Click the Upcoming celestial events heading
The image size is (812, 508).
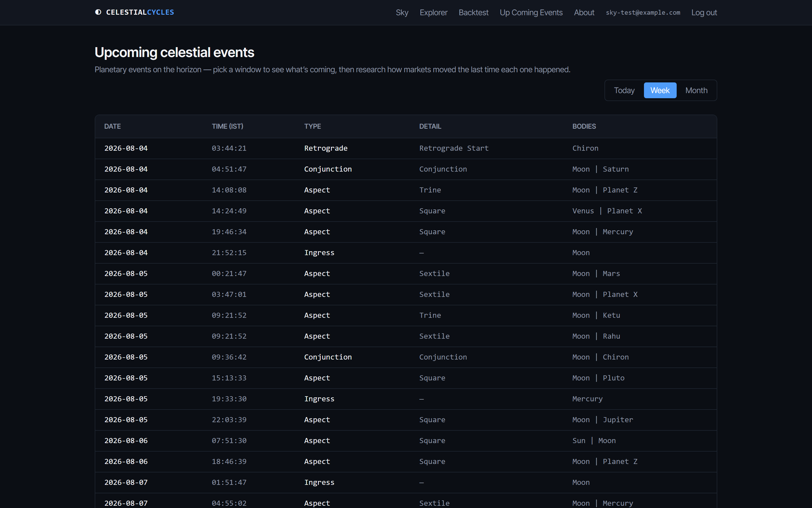coord(174,52)
